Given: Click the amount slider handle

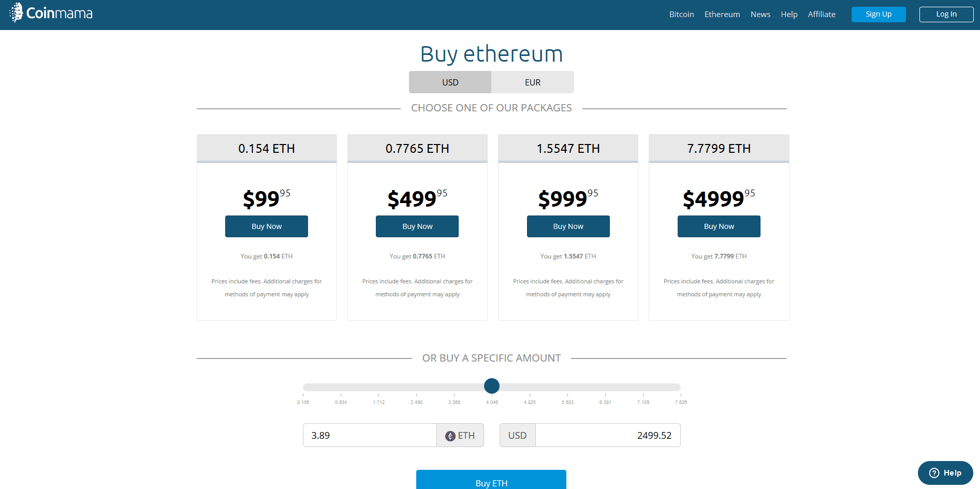Looking at the screenshot, I should coord(492,386).
